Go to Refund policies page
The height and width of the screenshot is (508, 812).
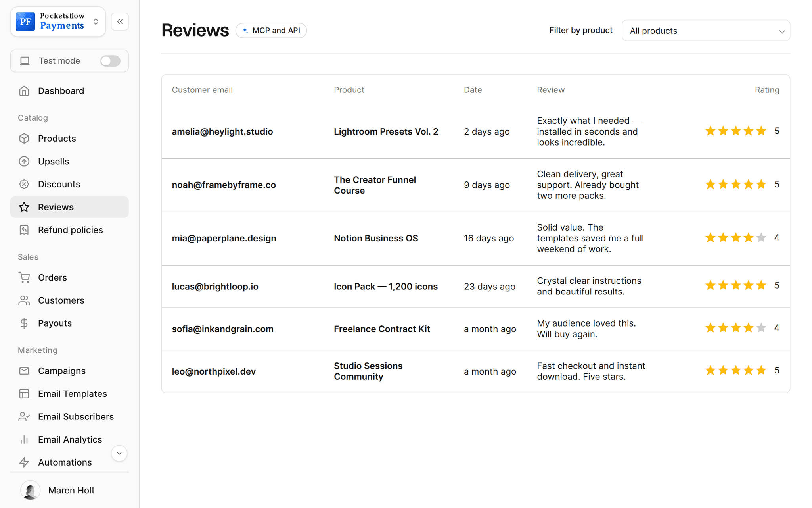pyautogui.click(x=69, y=230)
